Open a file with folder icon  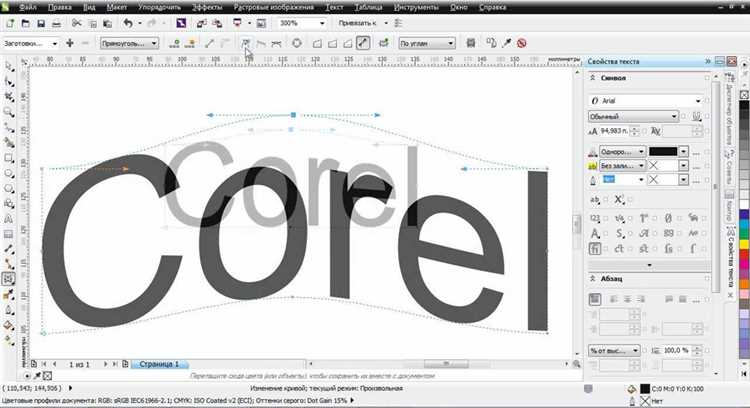[x=25, y=23]
